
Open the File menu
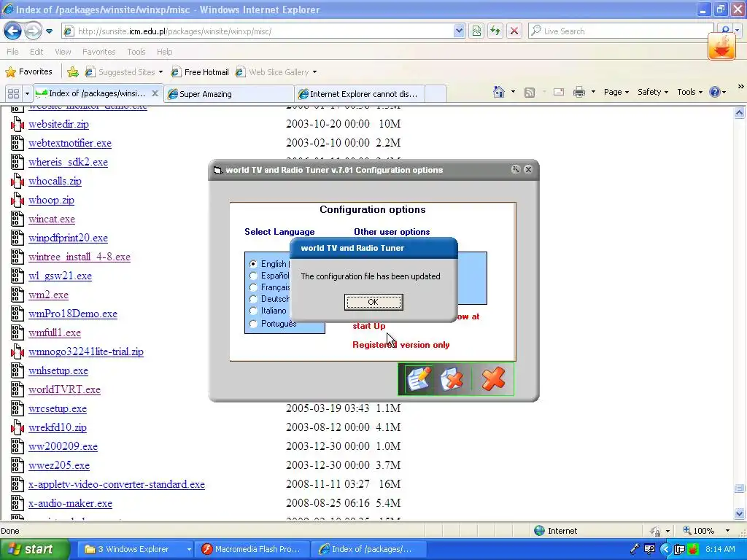[13, 52]
